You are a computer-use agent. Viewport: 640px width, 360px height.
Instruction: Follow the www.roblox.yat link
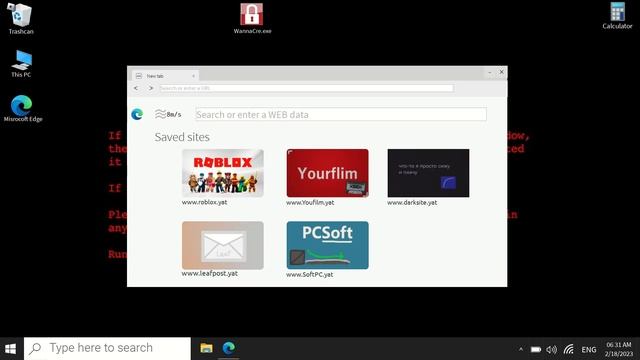tap(204, 202)
